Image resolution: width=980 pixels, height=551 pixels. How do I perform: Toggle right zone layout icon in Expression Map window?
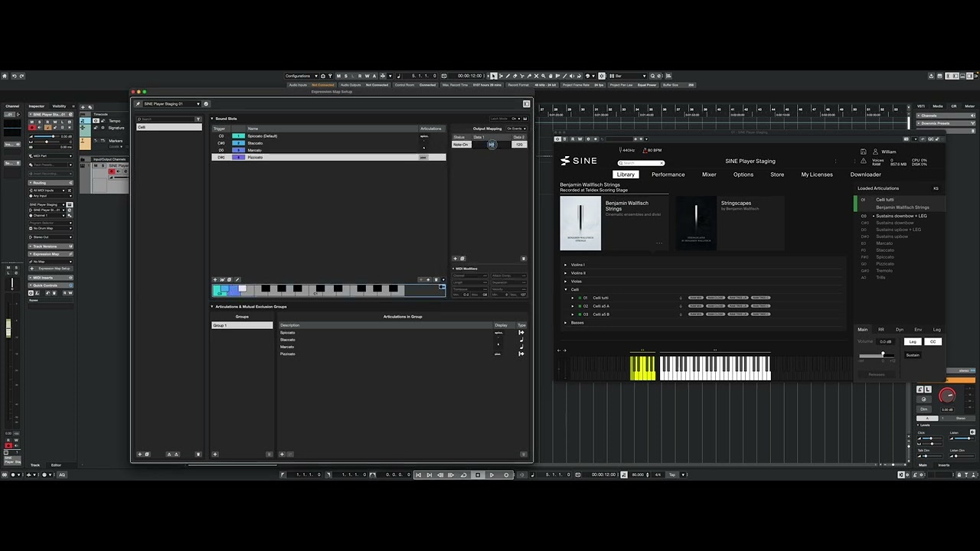click(x=526, y=104)
